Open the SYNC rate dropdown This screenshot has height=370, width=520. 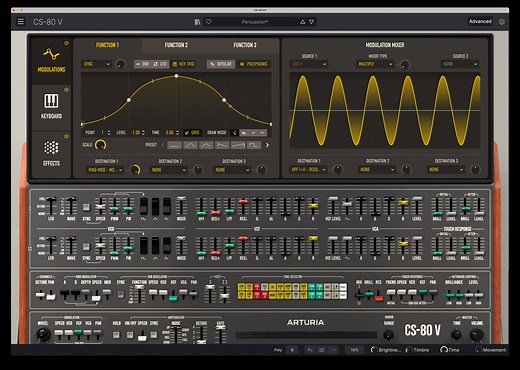(x=97, y=64)
